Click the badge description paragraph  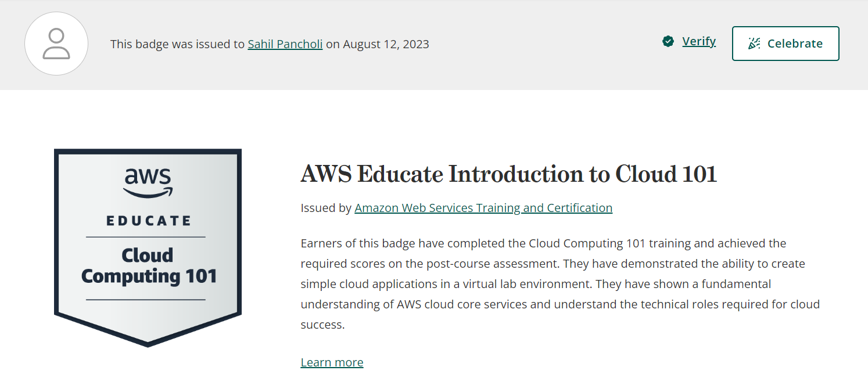[x=560, y=284]
